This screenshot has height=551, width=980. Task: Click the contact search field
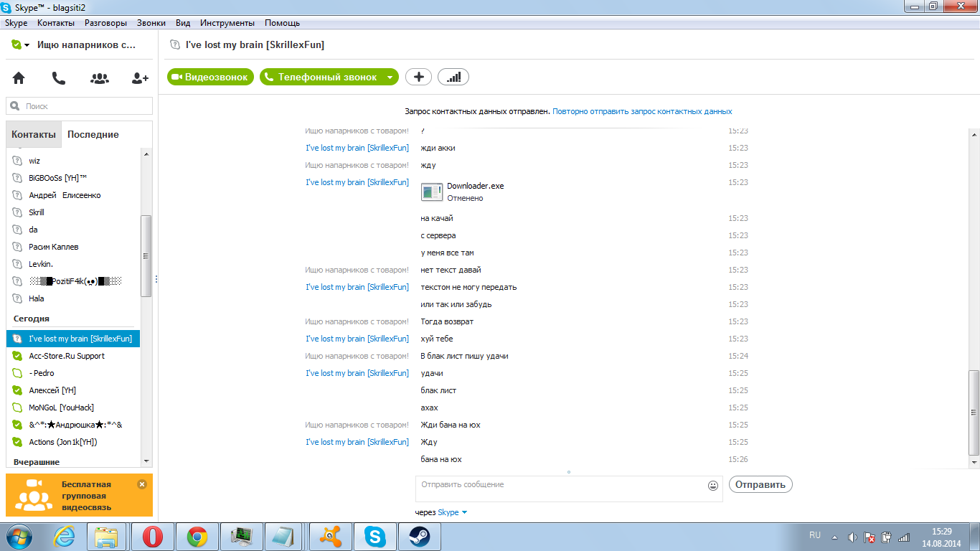coord(79,106)
